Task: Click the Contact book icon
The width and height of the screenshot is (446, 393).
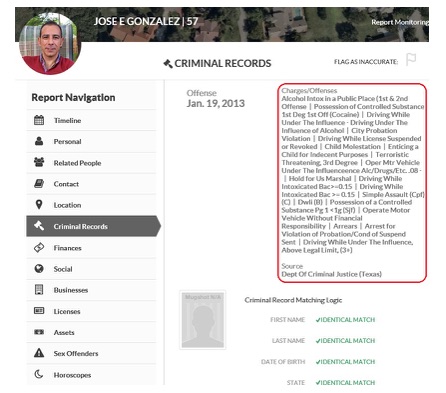Action: point(39,184)
